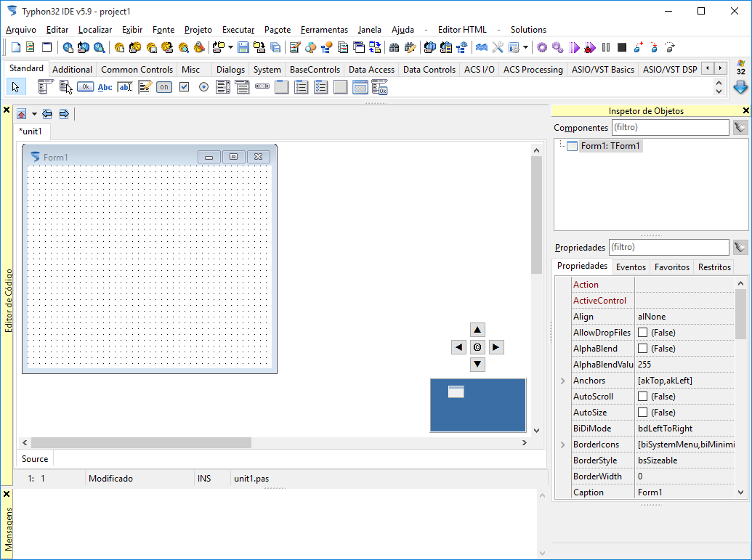Click the purple run arrow icon

574,47
